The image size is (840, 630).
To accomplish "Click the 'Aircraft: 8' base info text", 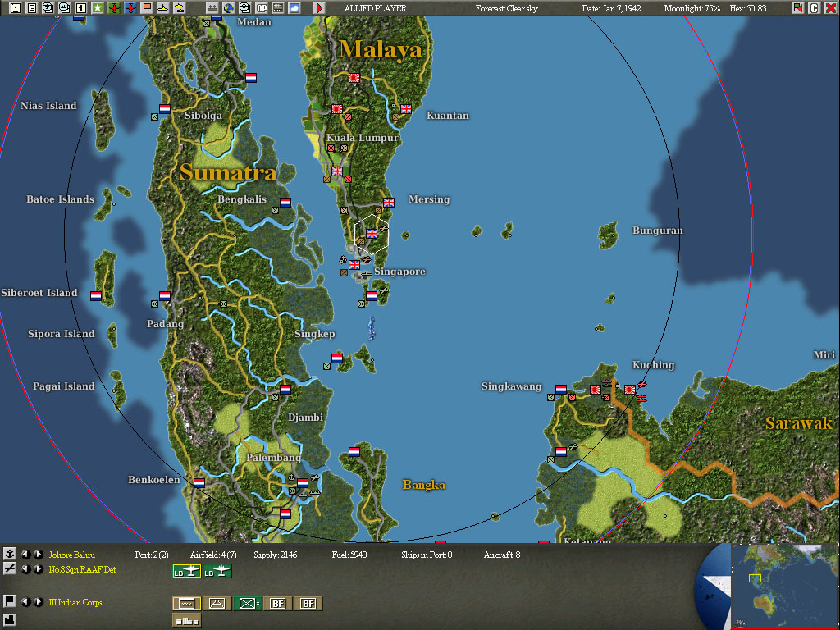I will pyautogui.click(x=502, y=555).
